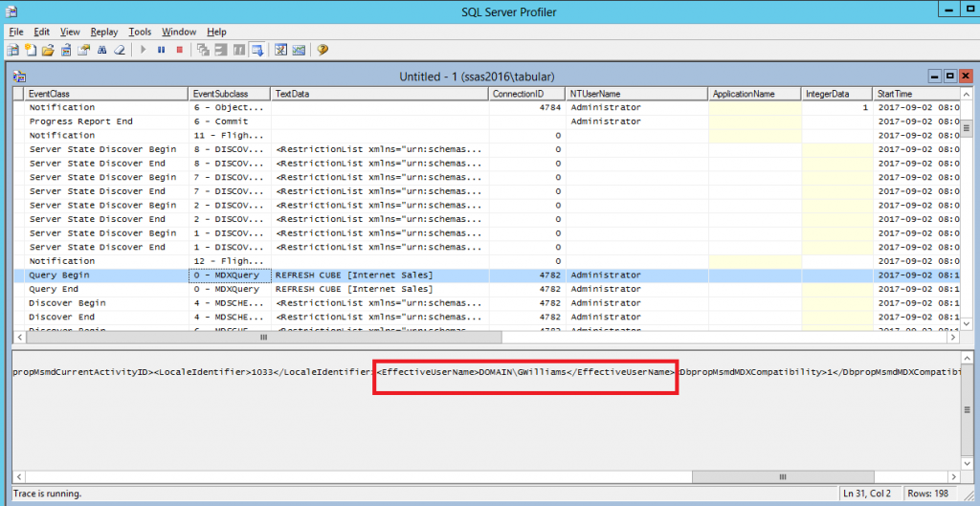The image size is (980, 506).
Task: Click the Help question mark icon
Action: pos(323,50)
